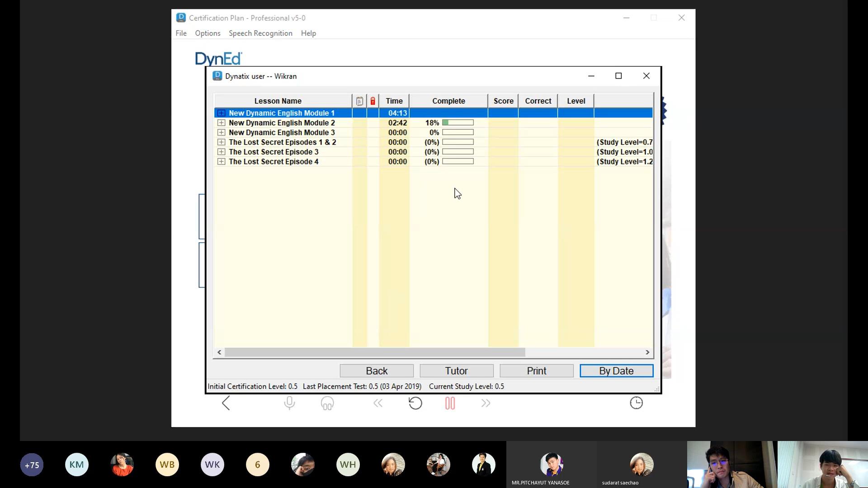Viewport: 868px width, 488px height.
Task: Click the headphones playback icon
Action: (327, 403)
